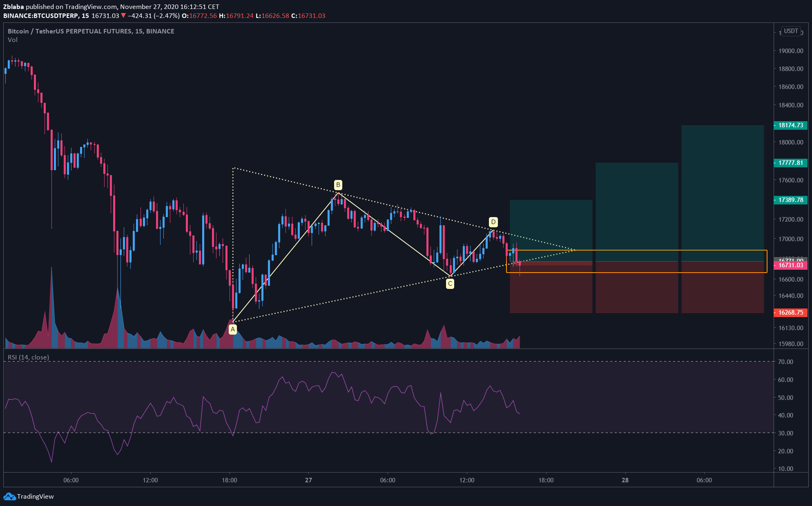Click the TradingView logo at bottom left
The height and width of the screenshot is (506, 812).
point(29,496)
